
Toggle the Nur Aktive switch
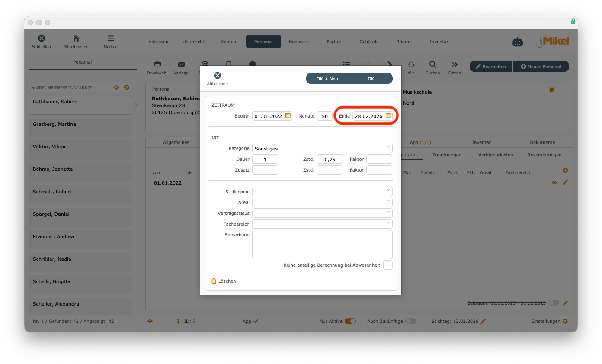tap(350, 321)
